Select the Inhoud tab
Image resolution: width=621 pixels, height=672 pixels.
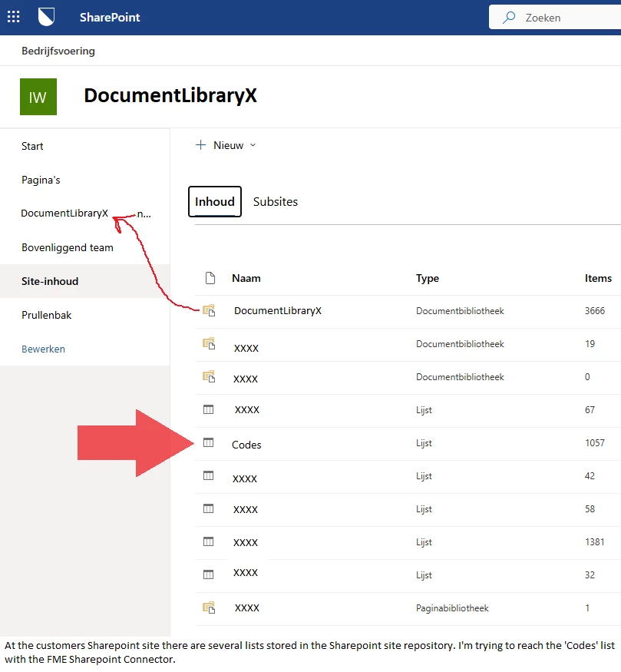(x=215, y=201)
